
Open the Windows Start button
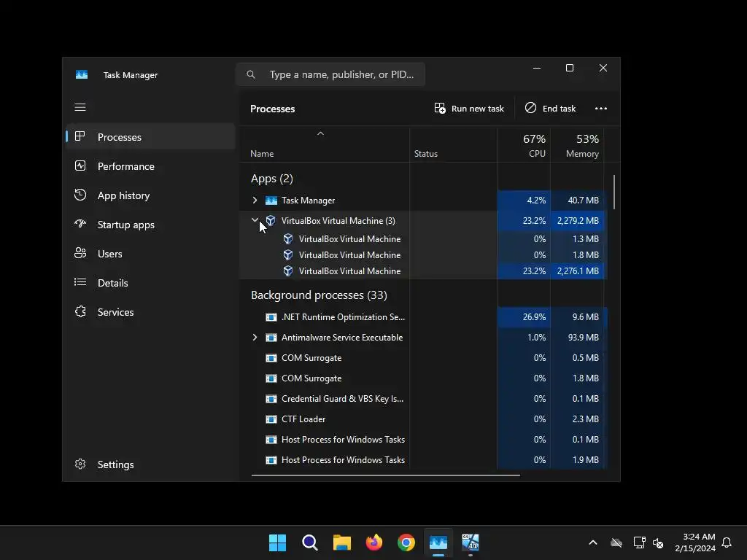277,542
